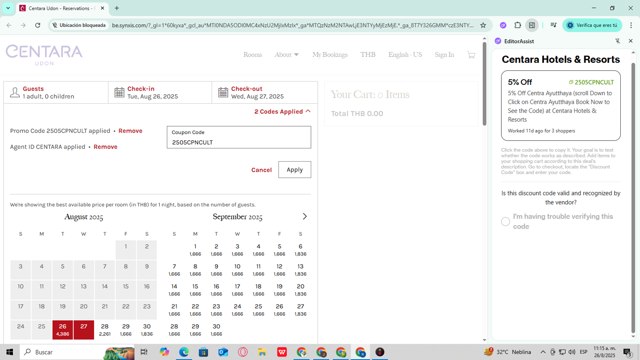The image size is (640, 360).
Task: Collapse the 2 Codes Applied section
Action: coord(282,111)
